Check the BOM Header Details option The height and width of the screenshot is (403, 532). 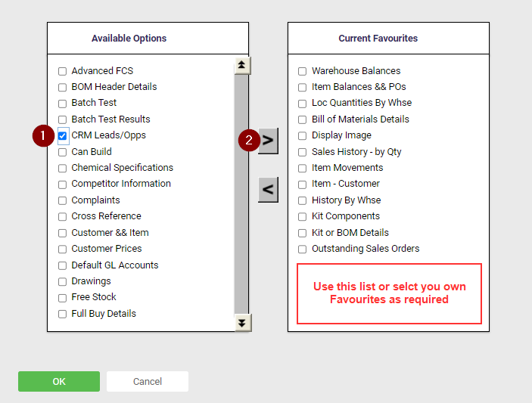coord(62,88)
